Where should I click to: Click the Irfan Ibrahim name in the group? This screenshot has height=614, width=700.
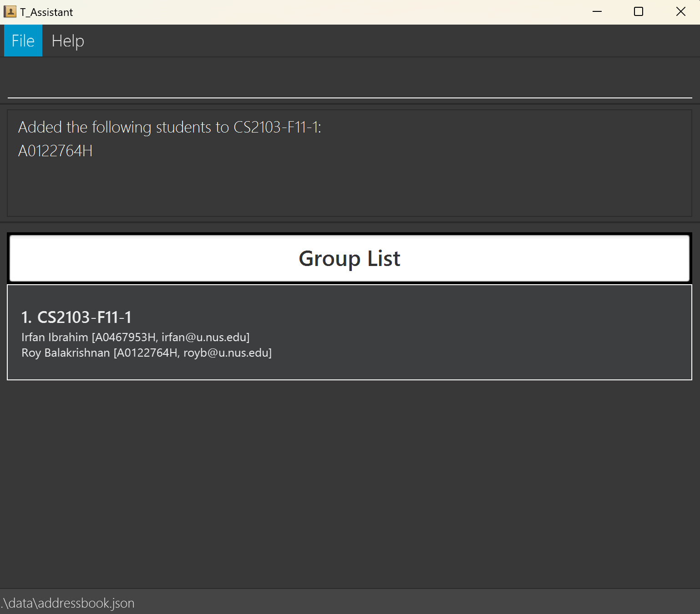pos(55,337)
